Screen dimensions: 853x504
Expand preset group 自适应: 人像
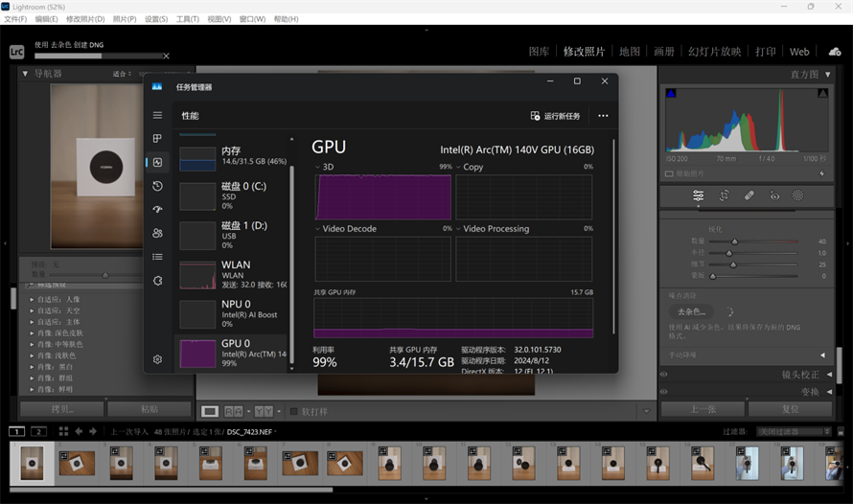click(32, 300)
